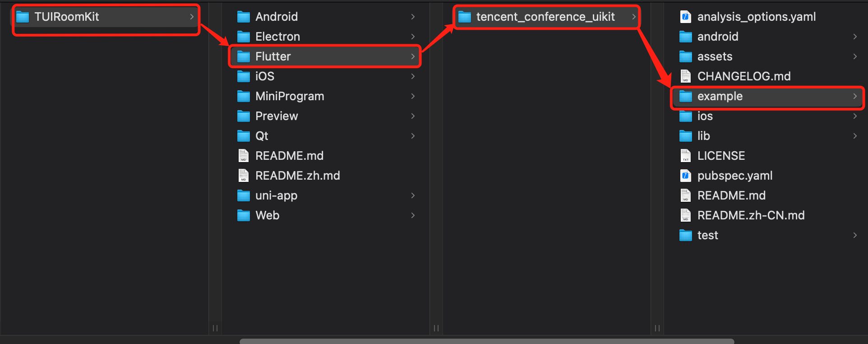The height and width of the screenshot is (344, 868).
Task: Select the "tencent_conference_uikit" folder name
Action: pyautogui.click(x=545, y=17)
